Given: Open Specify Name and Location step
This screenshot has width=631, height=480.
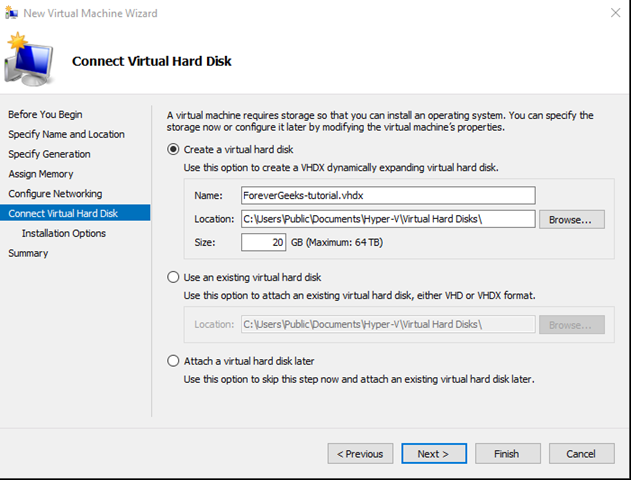Looking at the screenshot, I should [x=66, y=134].
